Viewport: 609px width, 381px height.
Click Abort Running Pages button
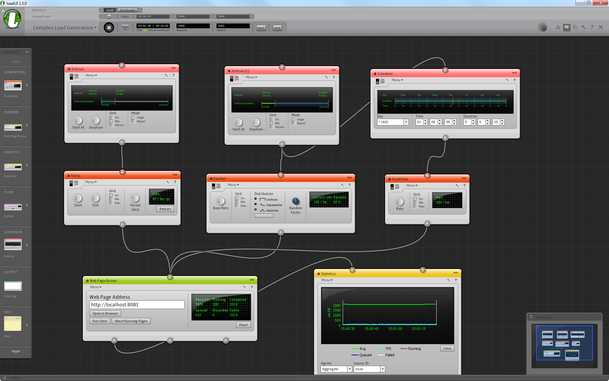(131, 321)
